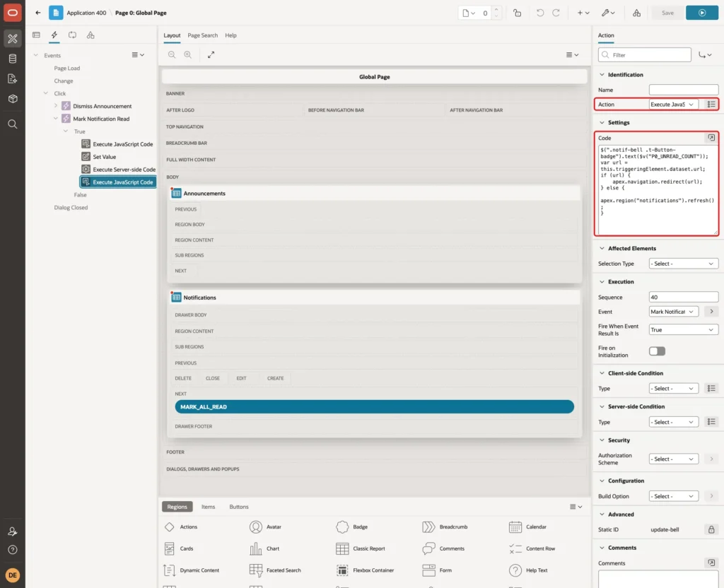The height and width of the screenshot is (588, 724).
Task: Expand the layout to full view
Action: (x=211, y=54)
